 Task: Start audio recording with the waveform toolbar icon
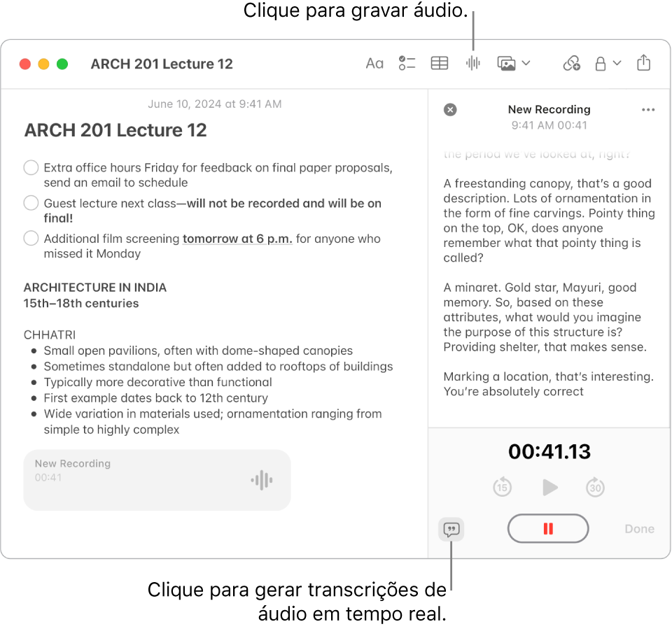click(472, 64)
